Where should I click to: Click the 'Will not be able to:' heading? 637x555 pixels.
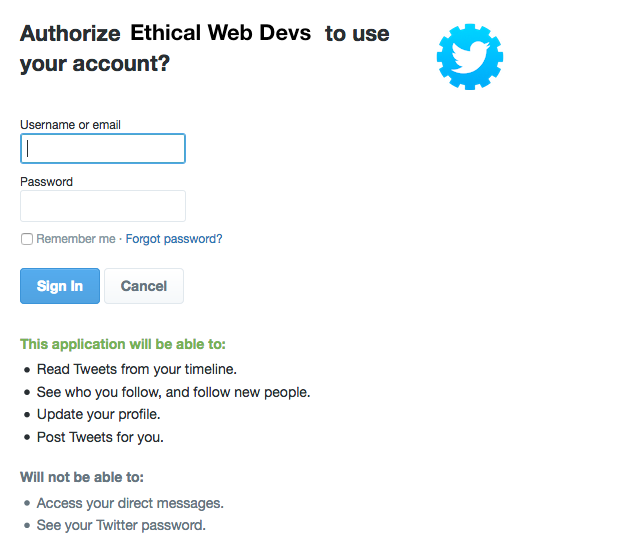click(82, 477)
